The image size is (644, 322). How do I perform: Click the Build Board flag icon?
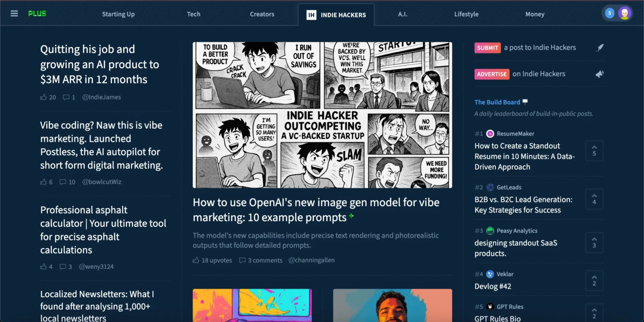525,102
